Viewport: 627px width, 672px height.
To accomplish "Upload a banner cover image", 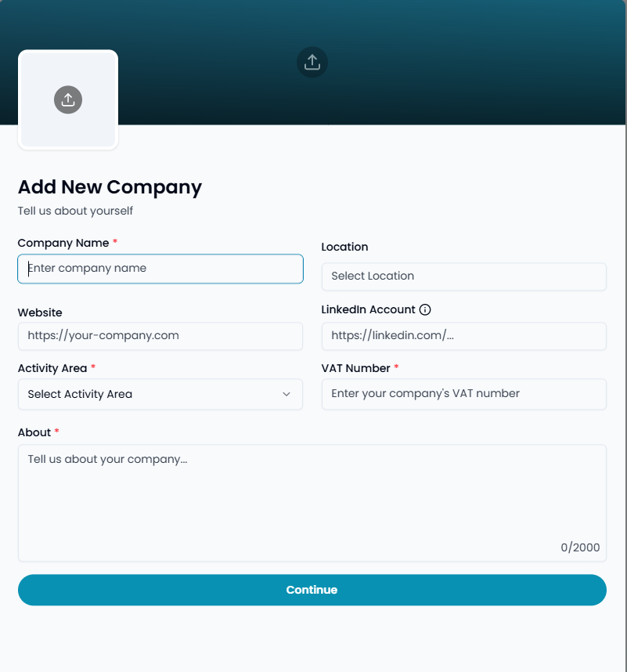I will [x=312, y=62].
